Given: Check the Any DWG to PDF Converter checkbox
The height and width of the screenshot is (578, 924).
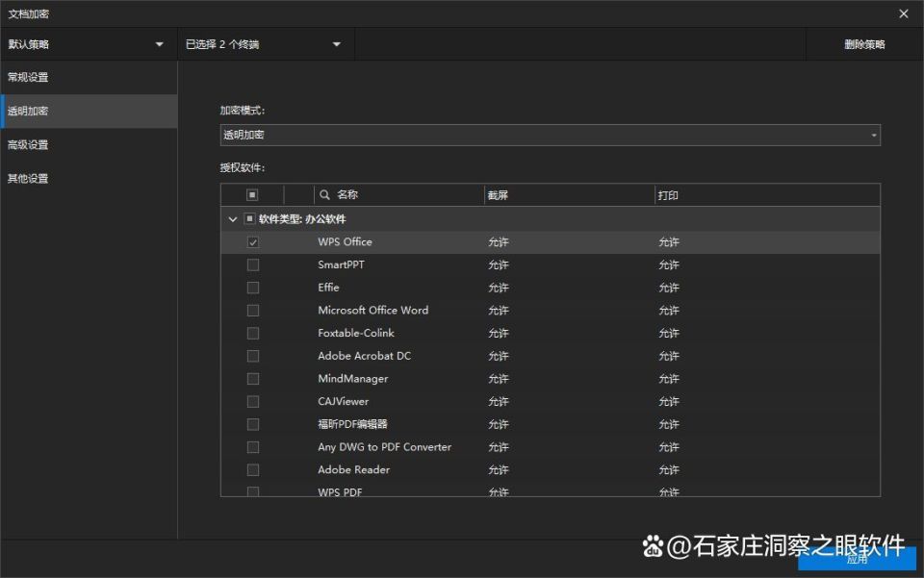Looking at the screenshot, I should (x=253, y=447).
